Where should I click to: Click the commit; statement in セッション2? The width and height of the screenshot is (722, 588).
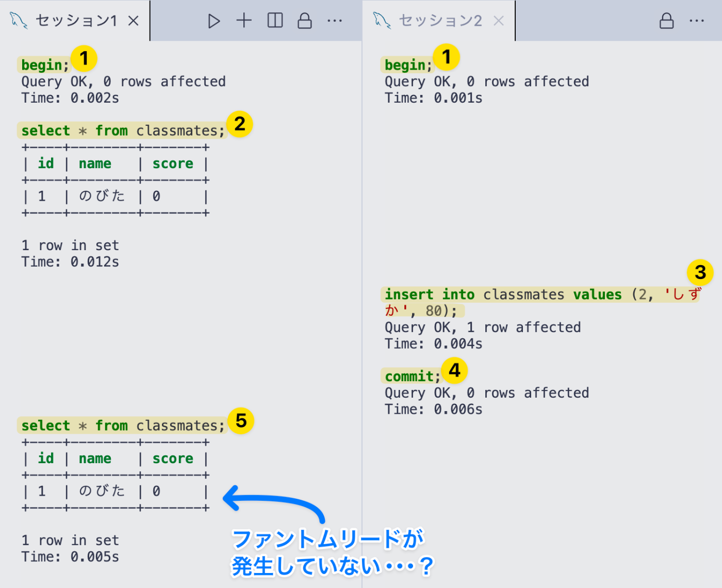412,376
